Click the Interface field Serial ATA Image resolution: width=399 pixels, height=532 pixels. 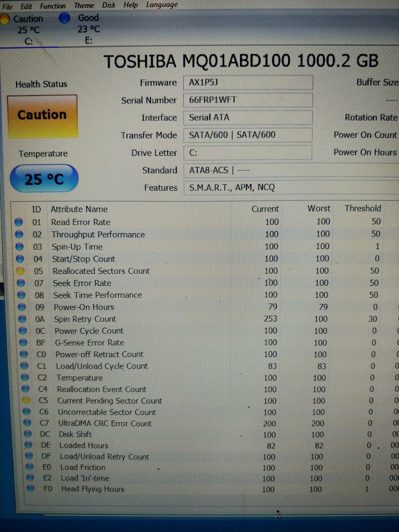tap(248, 117)
